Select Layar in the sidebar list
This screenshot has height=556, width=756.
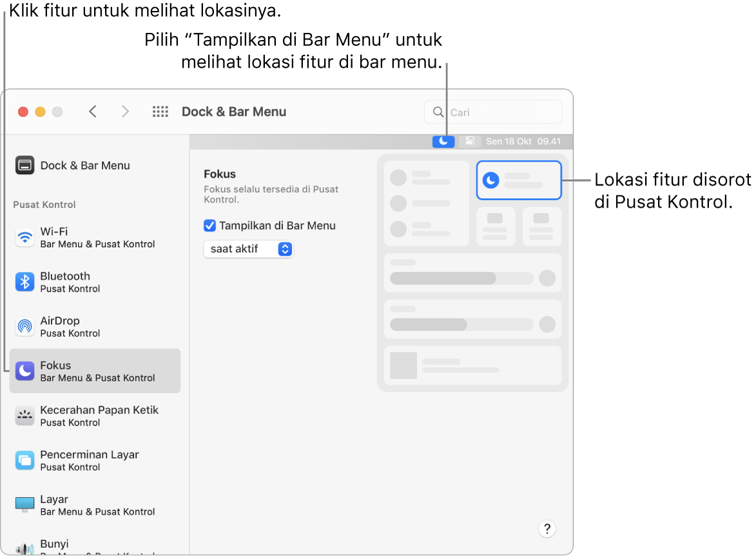(x=95, y=505)
